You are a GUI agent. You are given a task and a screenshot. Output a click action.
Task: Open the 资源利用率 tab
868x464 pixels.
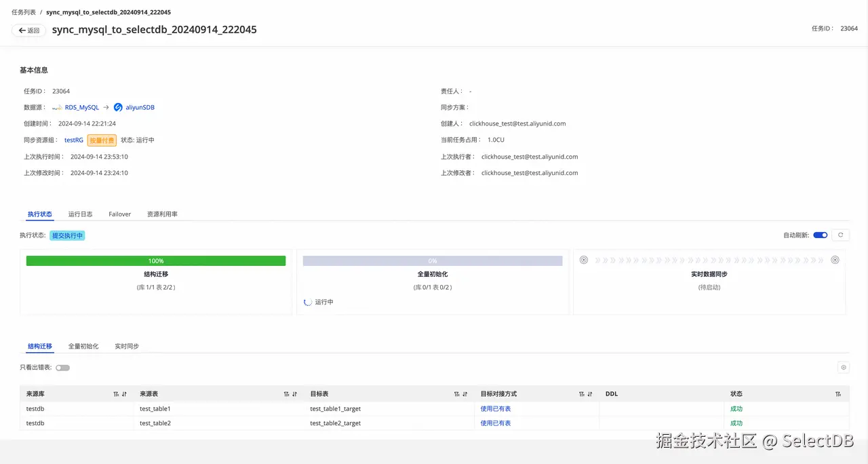coord(162,214)
